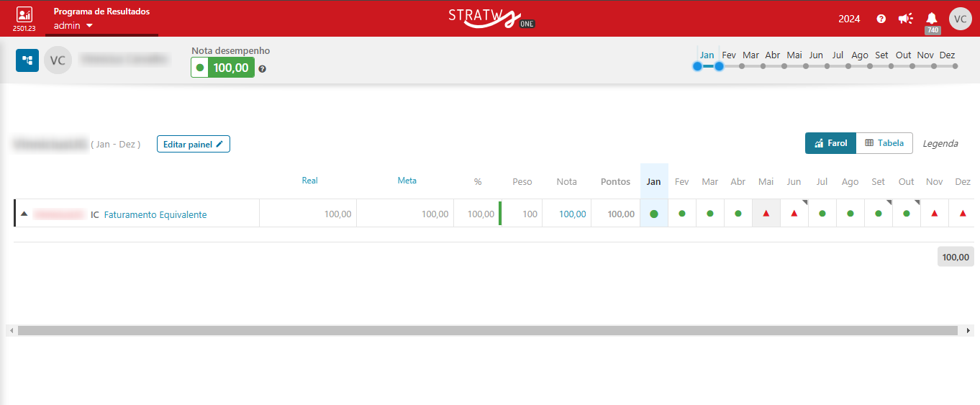Click the red Jun status triangle
980x405 pixels.
[794, 214]
